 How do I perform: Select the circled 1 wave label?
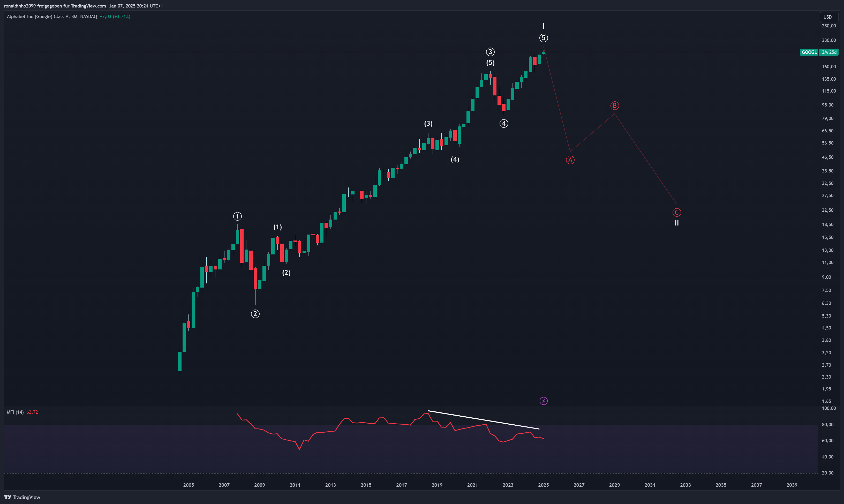point(237,216)
